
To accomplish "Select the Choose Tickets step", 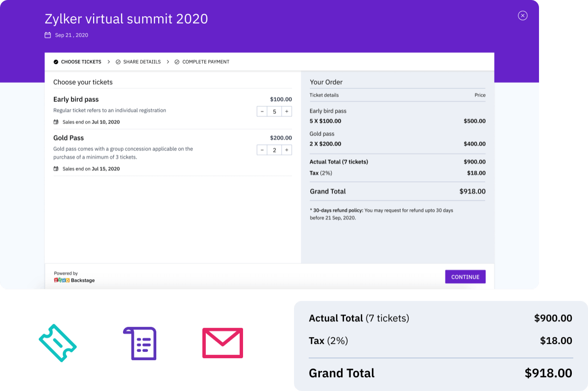I will 77,62.
